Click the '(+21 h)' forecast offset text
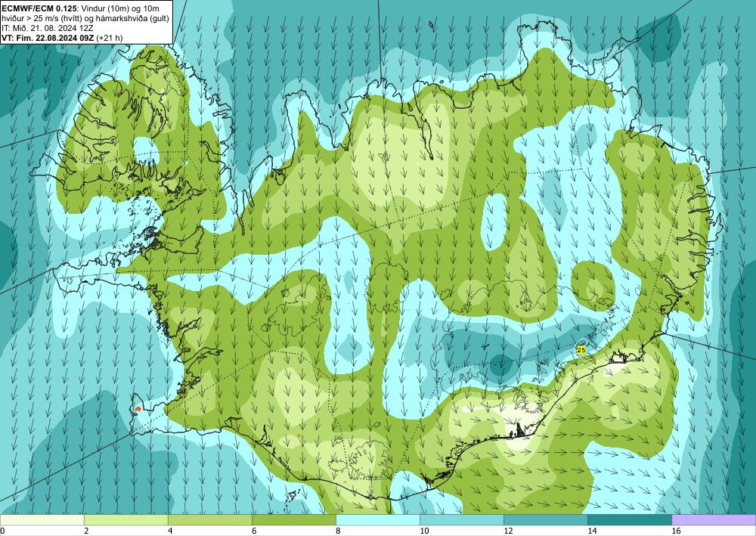Screen dimensions: 756x536 110,38
